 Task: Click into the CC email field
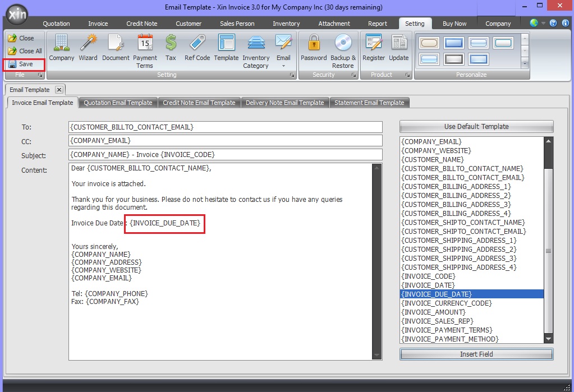tap(225, 141)
